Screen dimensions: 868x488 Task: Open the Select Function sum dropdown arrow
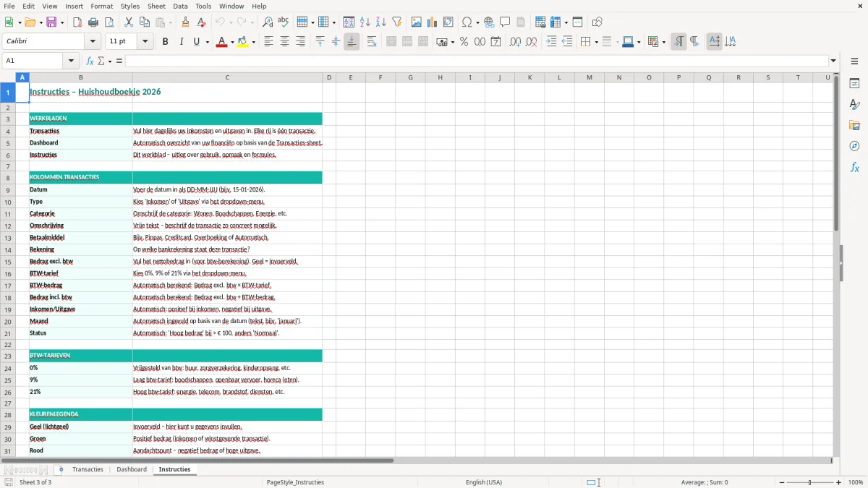point(110,61)
